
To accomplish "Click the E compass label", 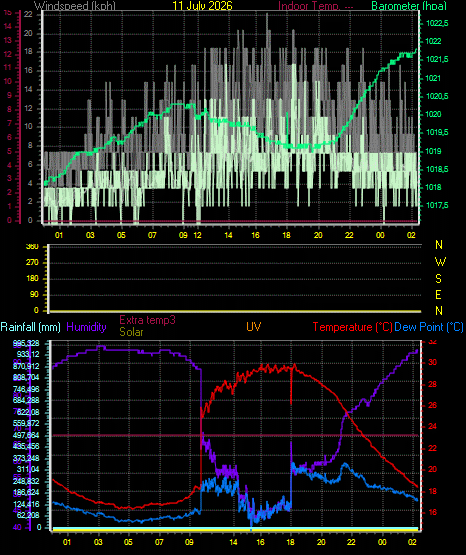I will (438, 295).
